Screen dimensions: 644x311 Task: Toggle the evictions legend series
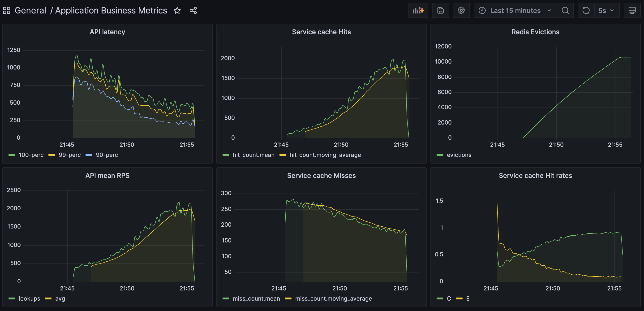click(x=459, y=155)
